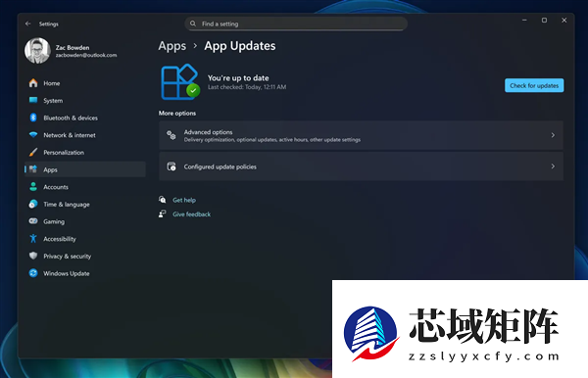Viewport: 588px width, 378px height.
Task: Select Network & internet
Action: 85,135
